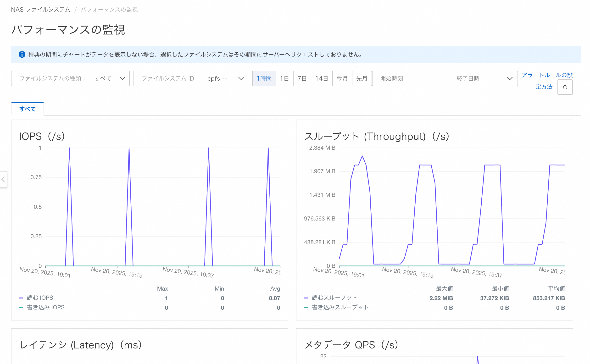Image resolution: width=590 pixels, height=364 pixels.
Task: Click the レイテンシ (Latency) chart title
Action: (80, 345)
